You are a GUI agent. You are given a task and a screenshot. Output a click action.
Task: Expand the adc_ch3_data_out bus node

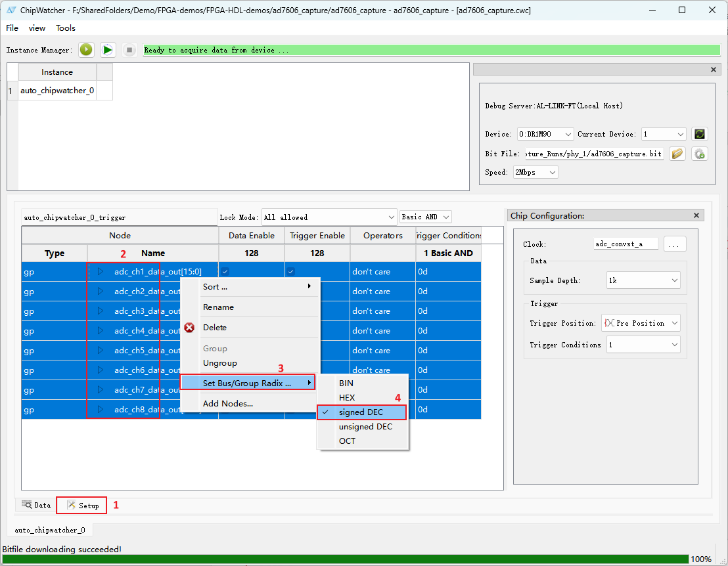pos(101,311)
